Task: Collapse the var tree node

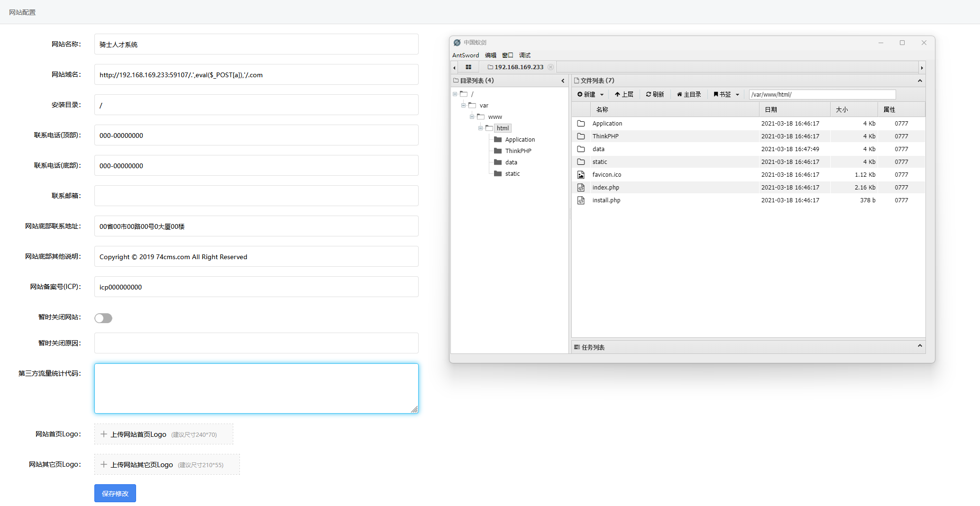Action: [463, 106]
